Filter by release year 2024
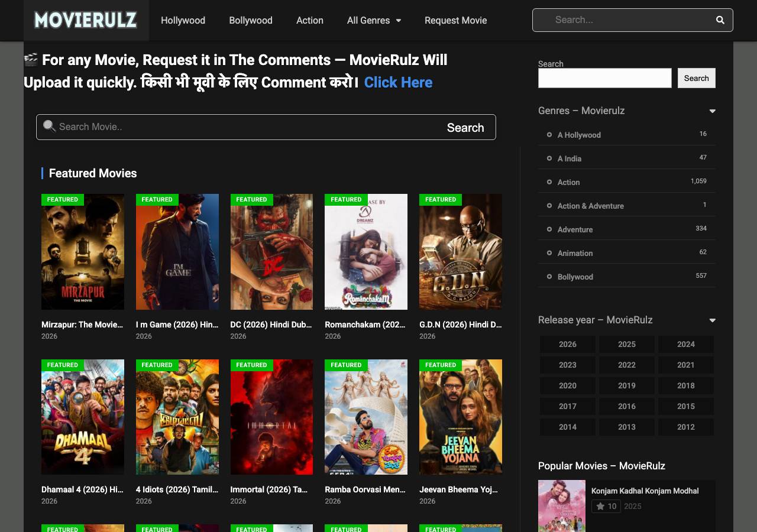The height and width of the screenshot is (532, 757). tap(686, 344)
